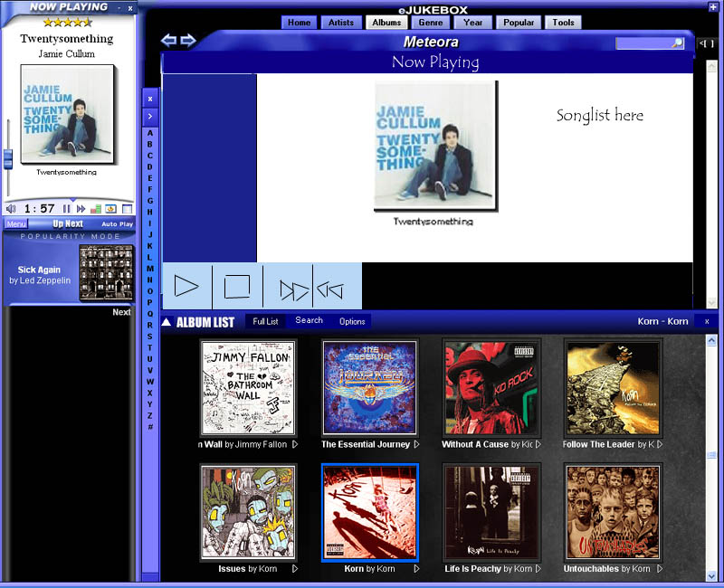Select Search in Album List bar

click(x=309, y=320)
